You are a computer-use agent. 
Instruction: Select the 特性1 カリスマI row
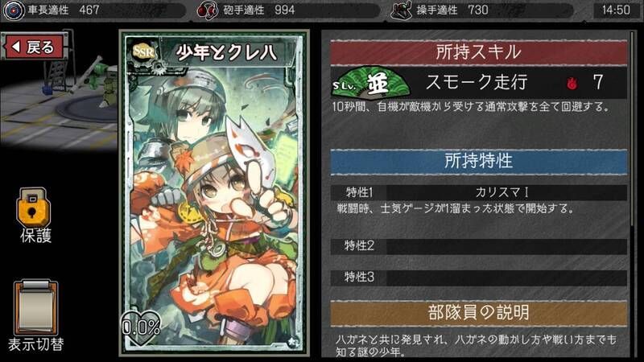tap(478, 192)
